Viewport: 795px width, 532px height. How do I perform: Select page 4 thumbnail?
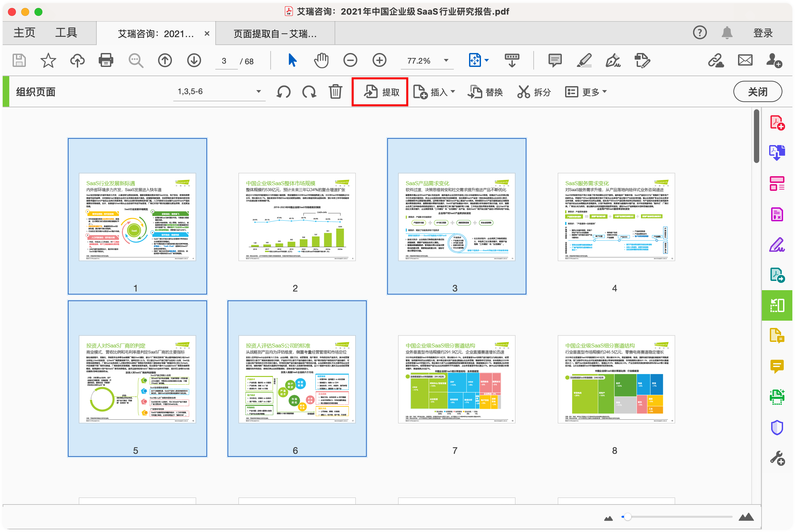[x=616, y=217]
